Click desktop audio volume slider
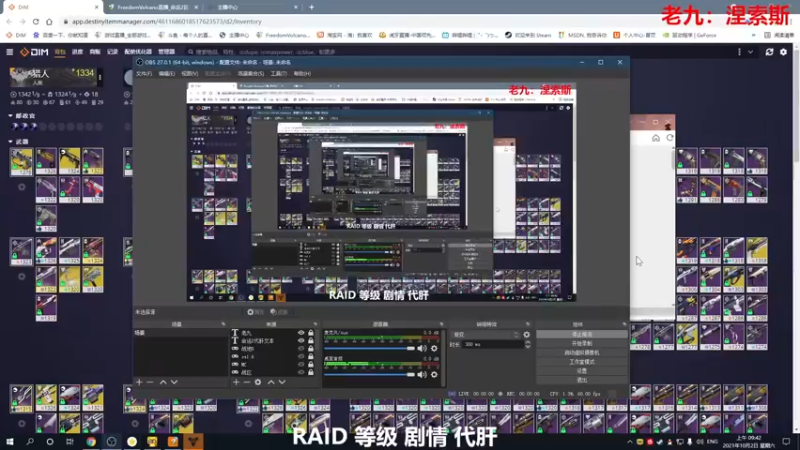The height and width of the screenshot is (450, 800). click(369, 374)
